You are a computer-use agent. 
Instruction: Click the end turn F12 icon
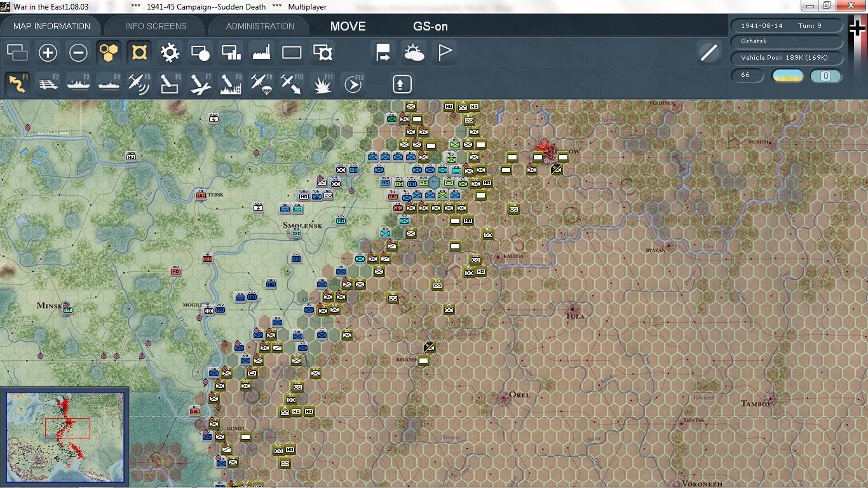click(353, 85)
